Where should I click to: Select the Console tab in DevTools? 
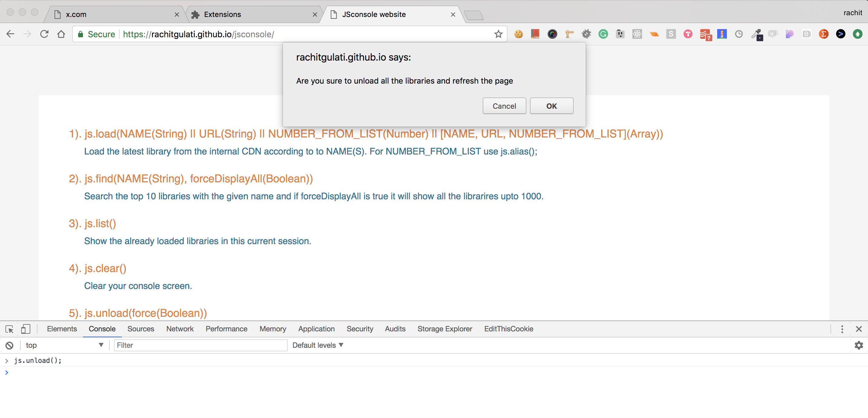(102, 329)
